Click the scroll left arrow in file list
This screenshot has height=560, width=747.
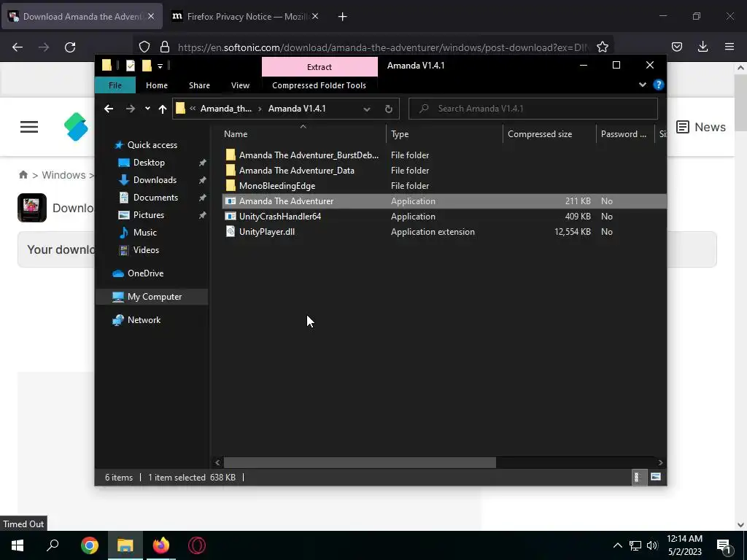pos(217,462)
